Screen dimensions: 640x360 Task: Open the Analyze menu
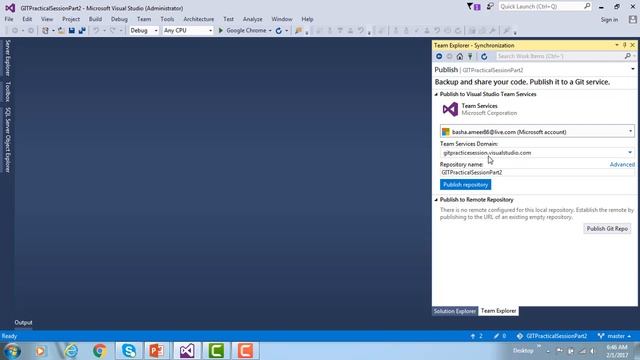pos(252,19)
